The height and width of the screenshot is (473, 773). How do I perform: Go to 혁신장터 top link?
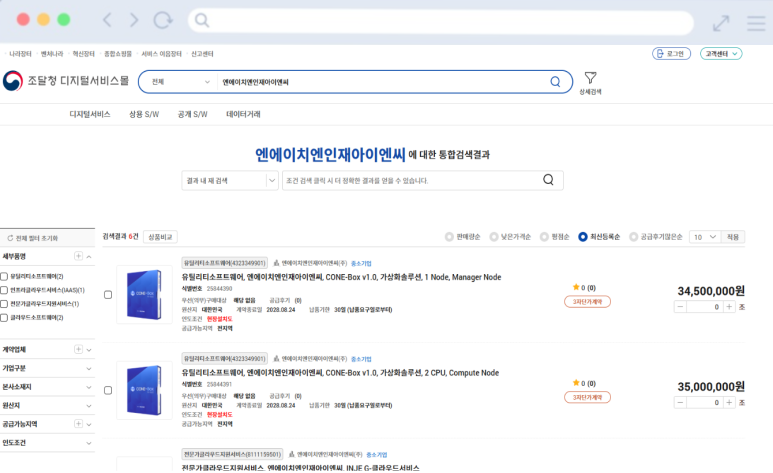pos(83,54)
